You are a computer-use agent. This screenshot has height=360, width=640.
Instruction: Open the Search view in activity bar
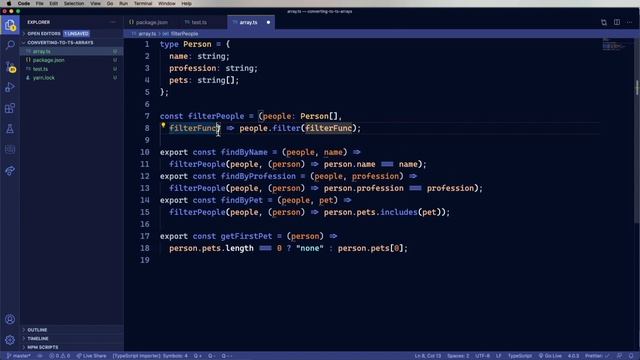10,45
